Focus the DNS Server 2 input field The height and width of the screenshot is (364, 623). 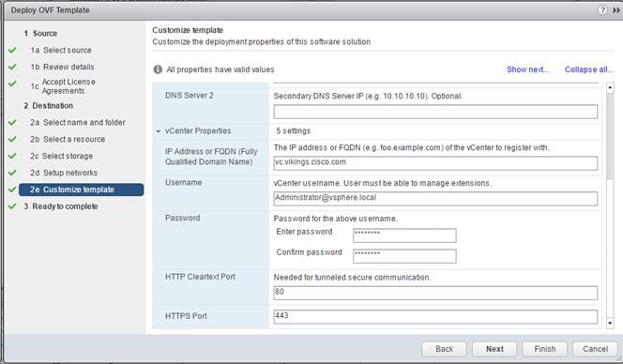coord(435,112)
